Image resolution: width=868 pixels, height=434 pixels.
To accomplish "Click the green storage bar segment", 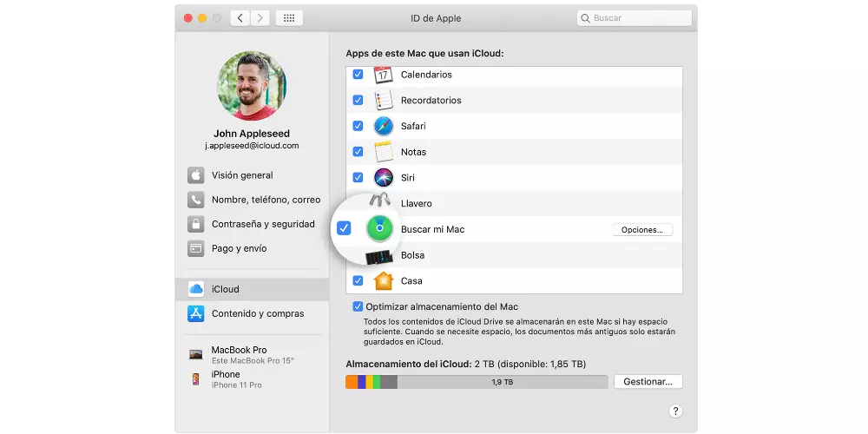I will pyautogui.click(x=377, y=382).
